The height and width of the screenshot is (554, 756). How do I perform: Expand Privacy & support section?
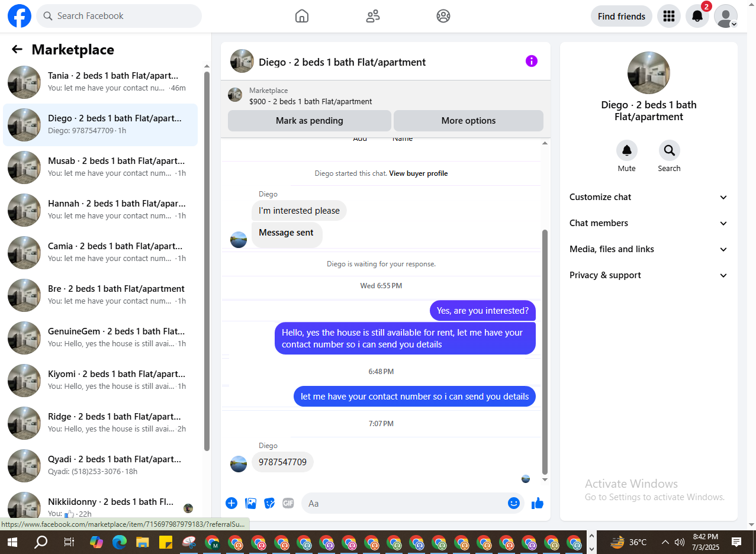649,275
